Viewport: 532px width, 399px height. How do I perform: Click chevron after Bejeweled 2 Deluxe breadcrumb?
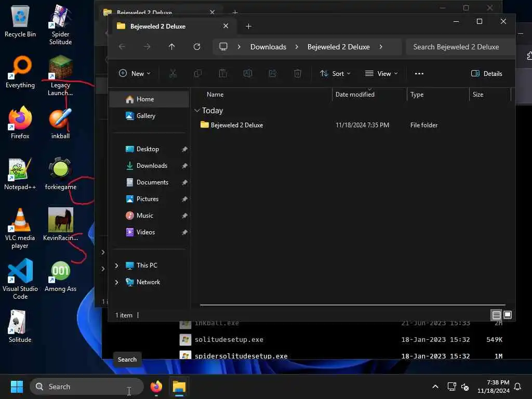tap(381, 47)
